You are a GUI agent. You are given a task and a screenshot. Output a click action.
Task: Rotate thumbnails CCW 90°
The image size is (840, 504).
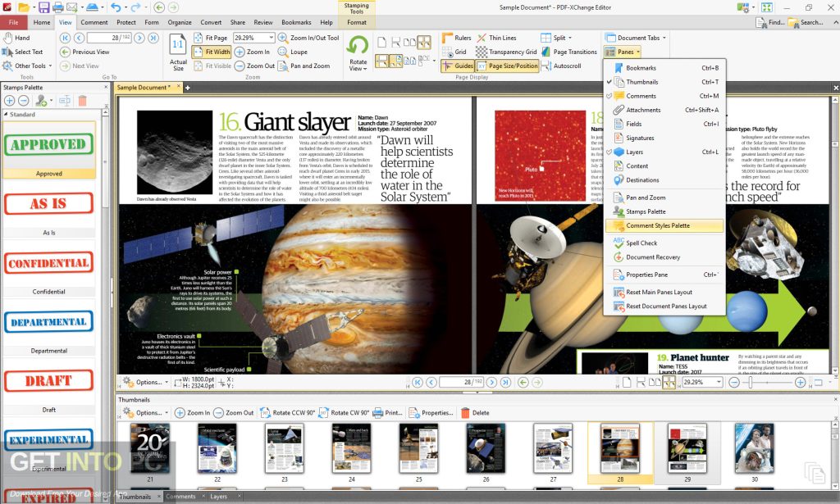point(288,413)
